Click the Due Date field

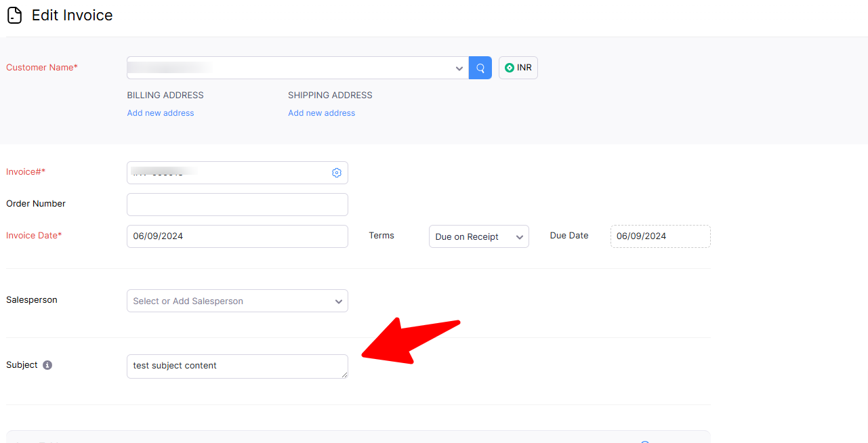661,236
